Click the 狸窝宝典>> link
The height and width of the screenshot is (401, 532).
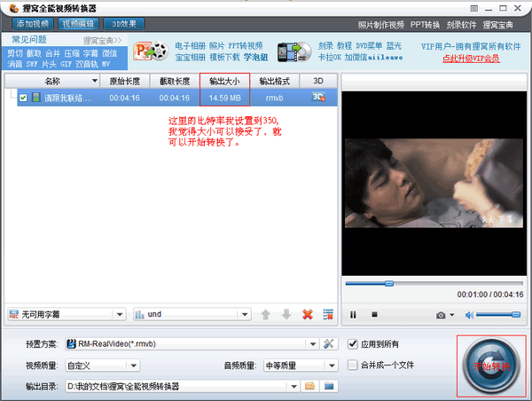tap(103, 41)
